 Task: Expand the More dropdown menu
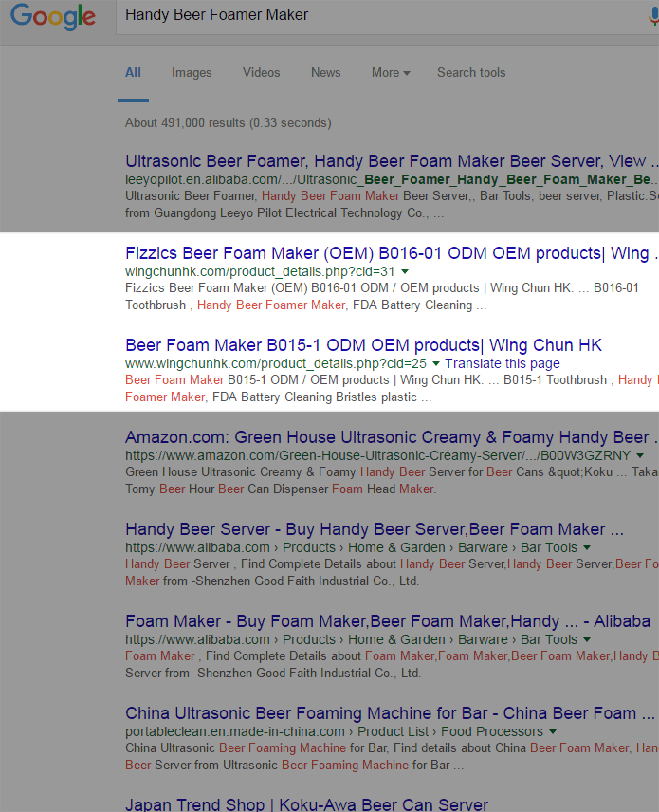point(391,72)
